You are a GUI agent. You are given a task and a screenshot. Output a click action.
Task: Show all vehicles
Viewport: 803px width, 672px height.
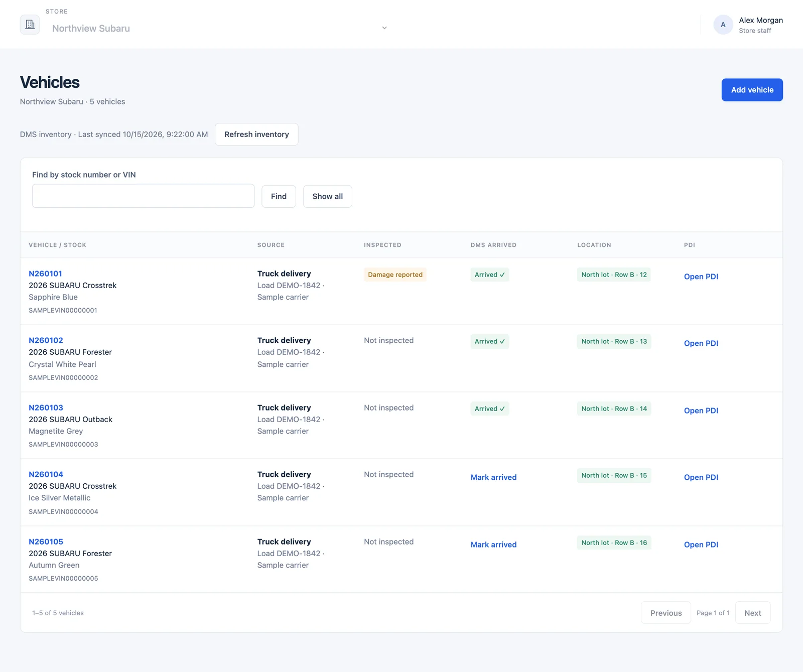(327, 196)
